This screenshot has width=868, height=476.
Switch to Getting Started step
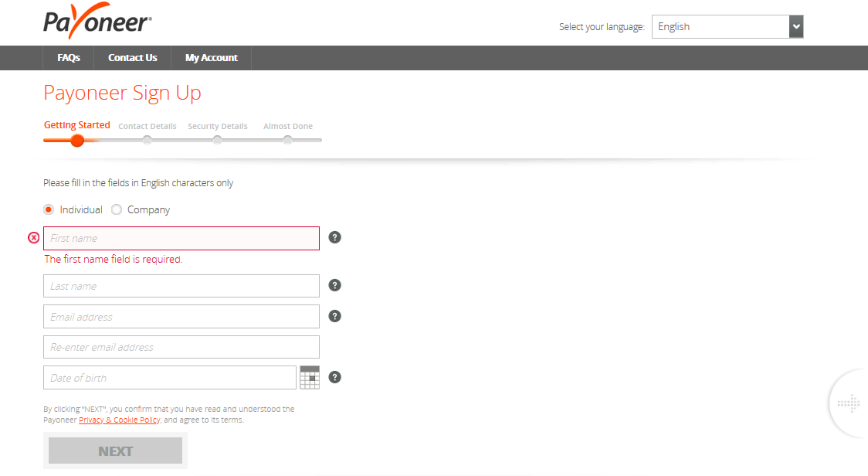click(77, 125)
